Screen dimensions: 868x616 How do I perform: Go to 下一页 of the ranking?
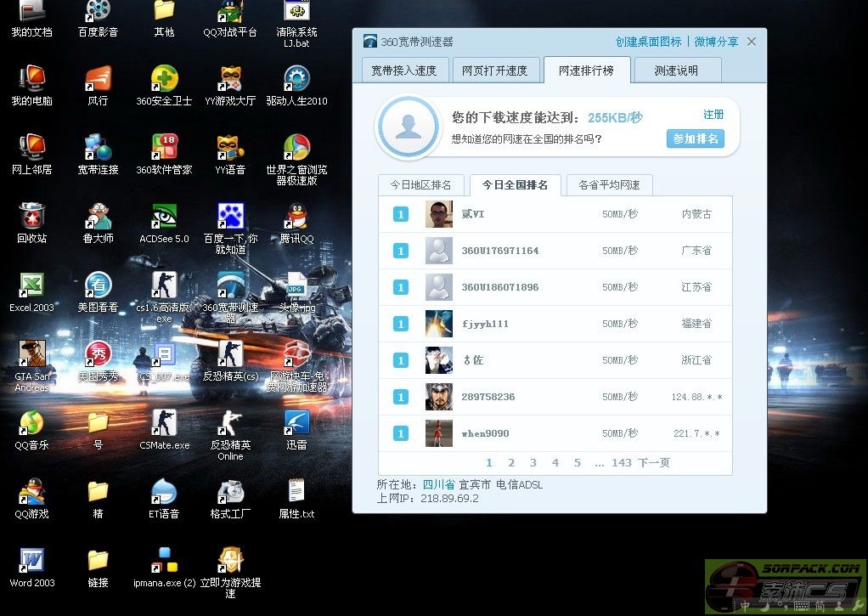pyautogui.click(x=653, y=463)
